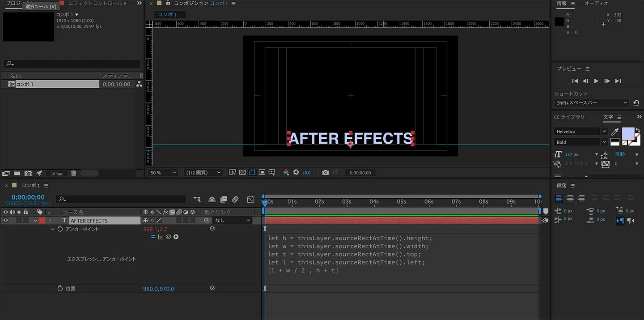Open the Helvetica font family dropdown
This screenshot has width=644, height=320.
(581, 132)
